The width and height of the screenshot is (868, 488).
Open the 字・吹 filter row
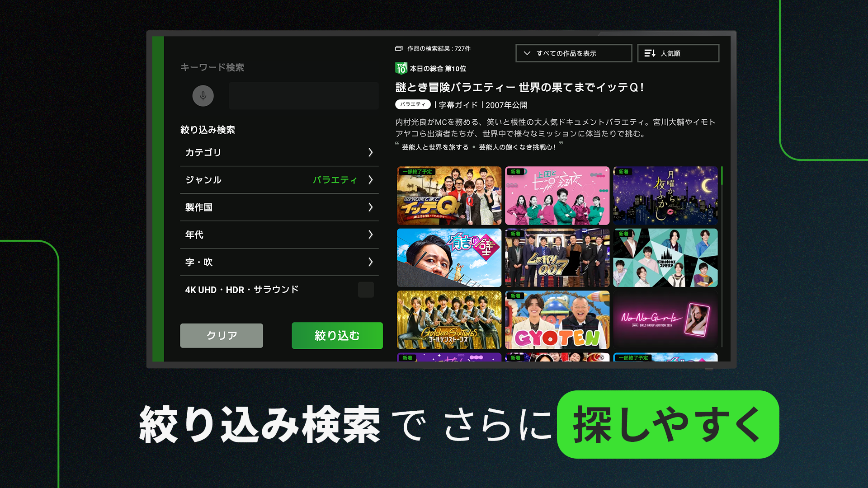[x=279, y=262]
